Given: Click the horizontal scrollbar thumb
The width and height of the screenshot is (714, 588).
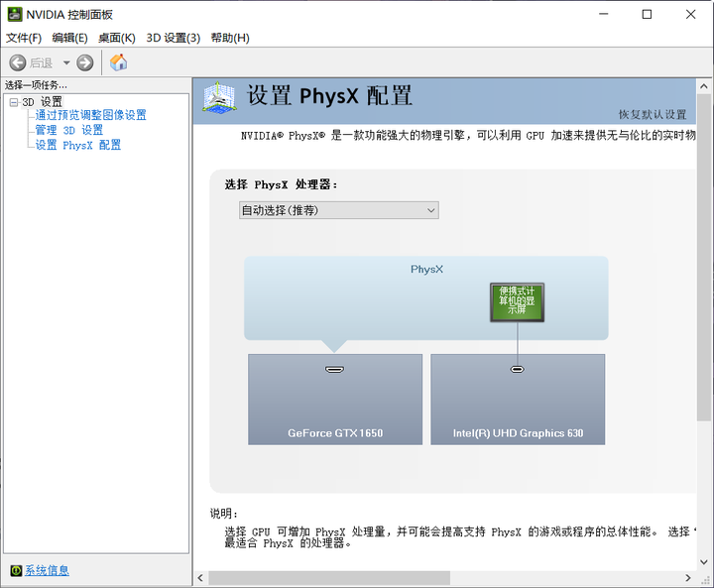Looking at the screenshot, I should (x=329, y=578).
